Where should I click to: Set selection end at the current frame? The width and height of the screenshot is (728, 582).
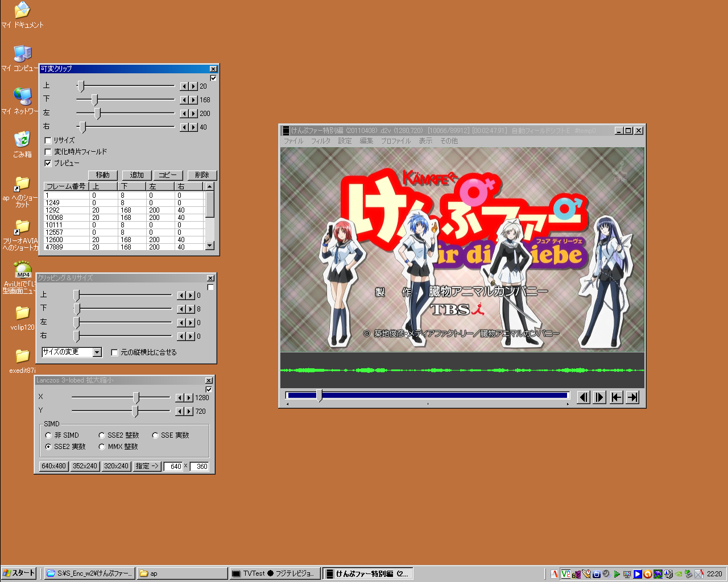(632, 397)
